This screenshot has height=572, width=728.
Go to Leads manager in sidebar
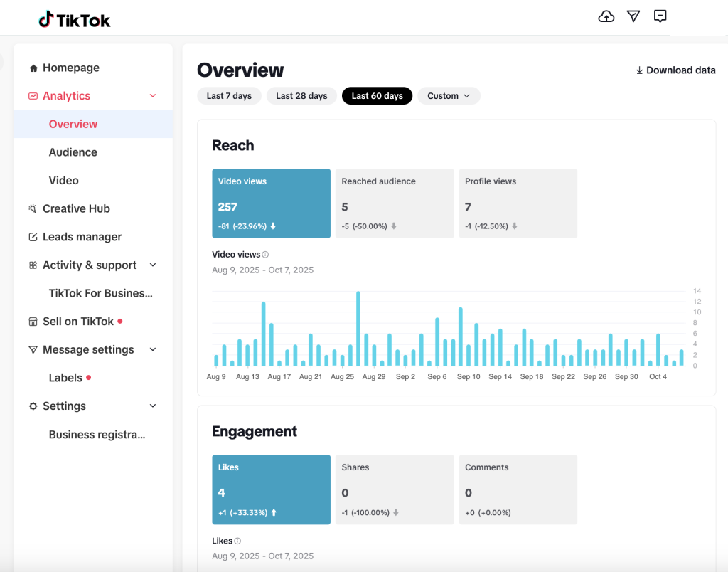[x=82, y=237]
